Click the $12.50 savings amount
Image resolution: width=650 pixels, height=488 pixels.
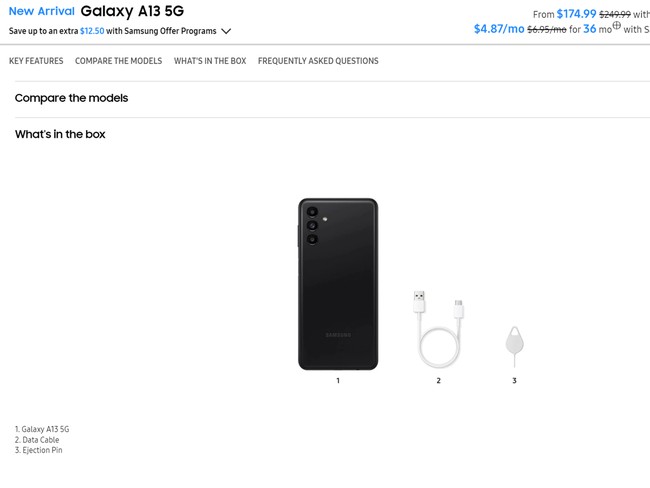click(x=92, y=31)
